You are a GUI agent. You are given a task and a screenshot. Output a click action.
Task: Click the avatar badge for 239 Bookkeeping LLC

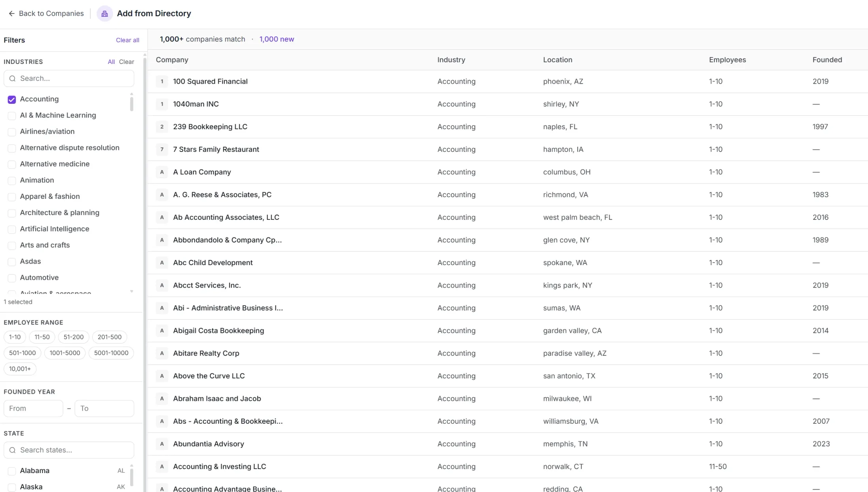162,127
